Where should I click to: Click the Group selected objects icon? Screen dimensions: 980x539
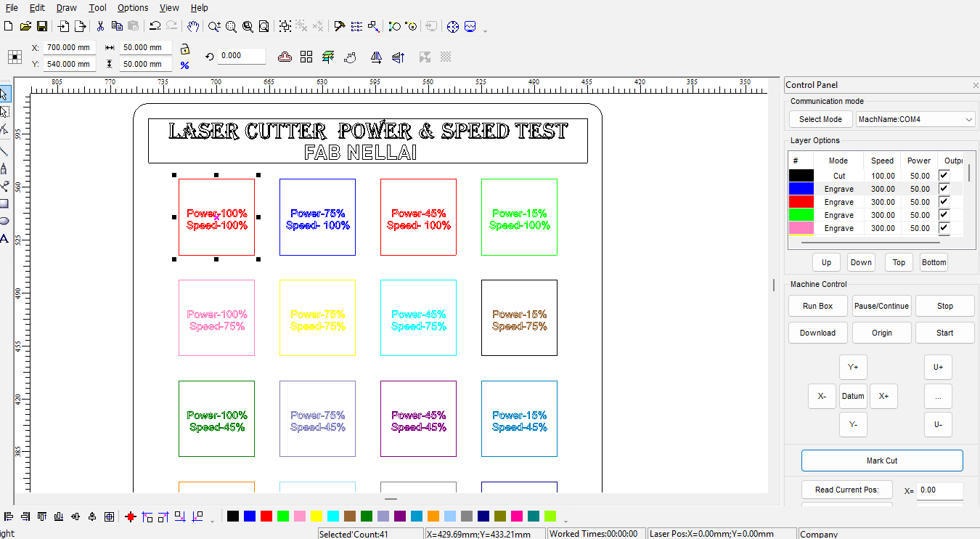[x=285, y=26]
